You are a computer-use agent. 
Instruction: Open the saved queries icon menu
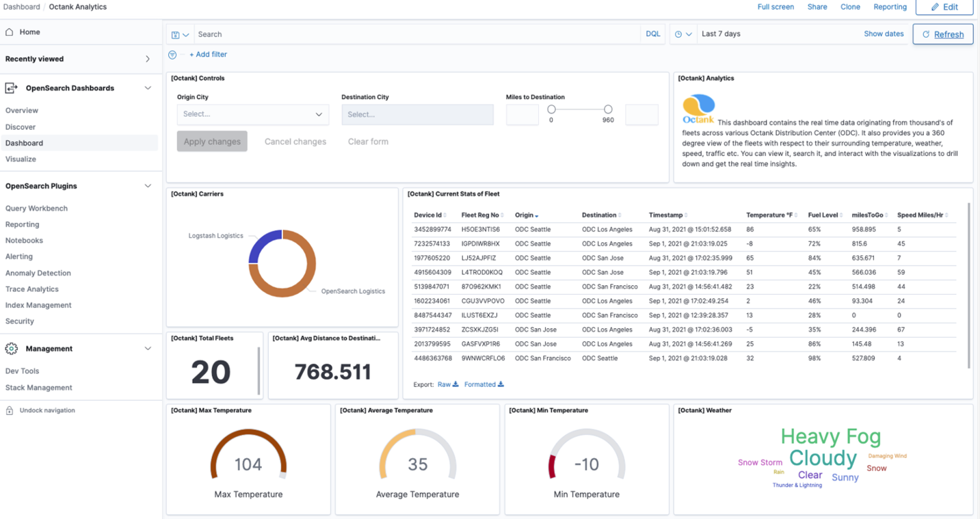181,34
